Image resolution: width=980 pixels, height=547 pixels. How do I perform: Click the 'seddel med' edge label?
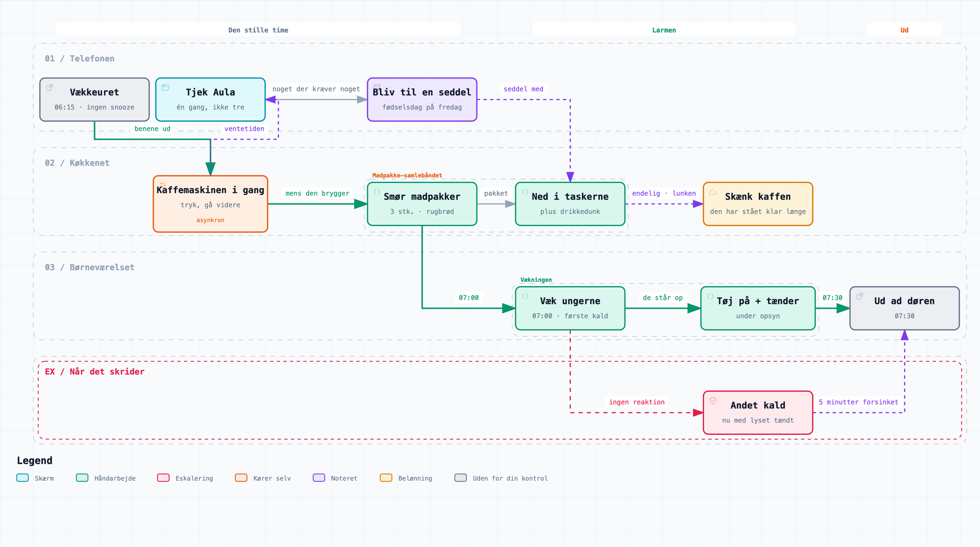(x=523, y=89)
